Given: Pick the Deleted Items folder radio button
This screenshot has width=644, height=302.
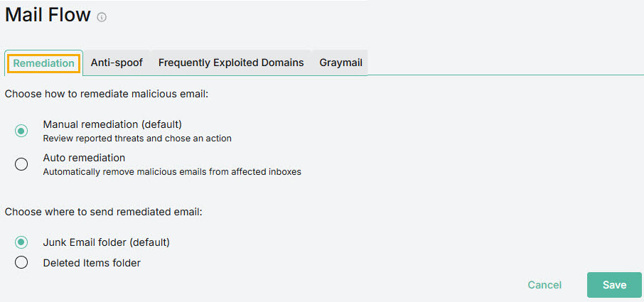Looking at the screenshot, I should pos(21,263).
